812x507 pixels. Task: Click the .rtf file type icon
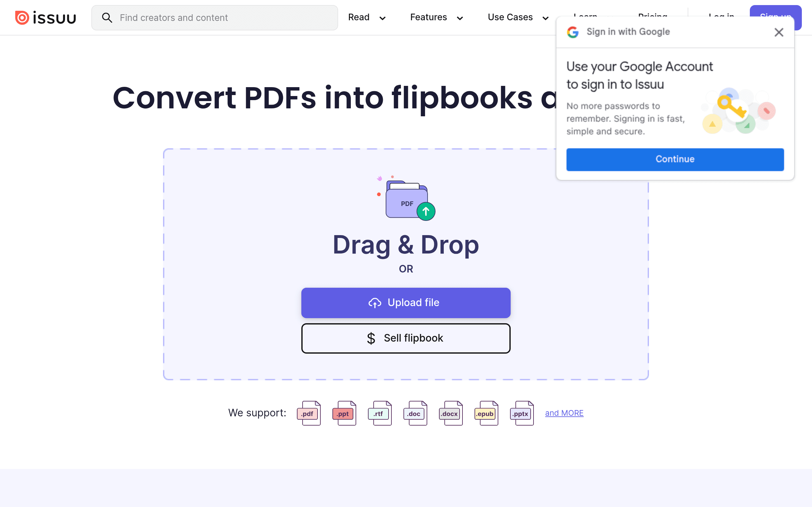pos(380,413)
